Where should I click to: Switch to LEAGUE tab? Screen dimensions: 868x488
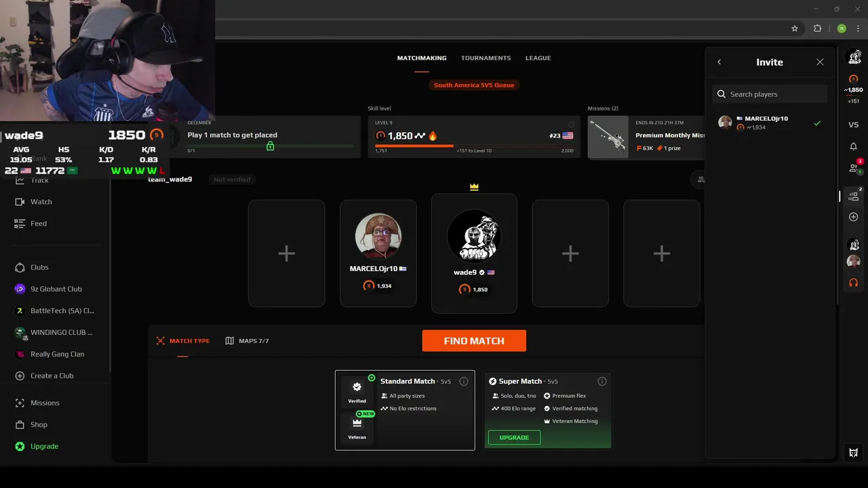coord(538,58)
